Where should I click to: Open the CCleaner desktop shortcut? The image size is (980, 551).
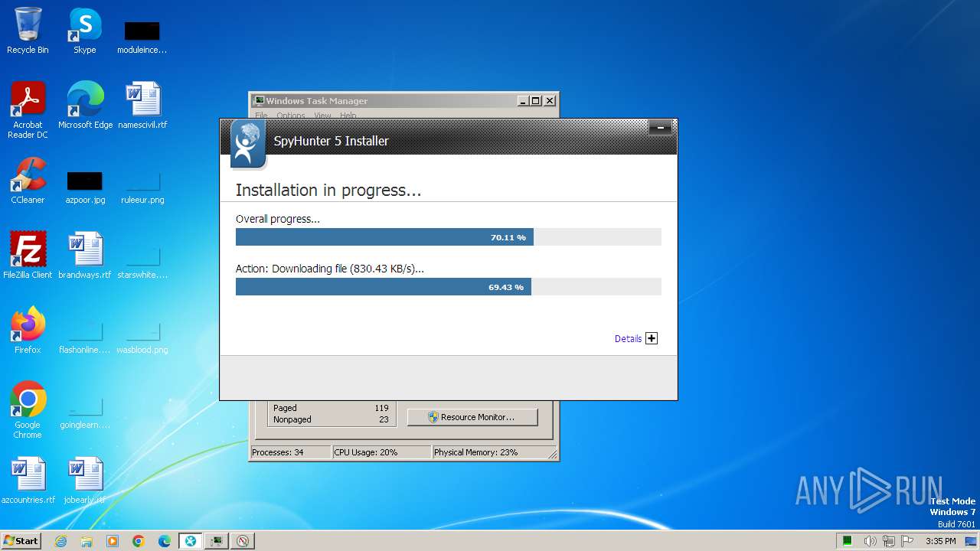[28, 181]
